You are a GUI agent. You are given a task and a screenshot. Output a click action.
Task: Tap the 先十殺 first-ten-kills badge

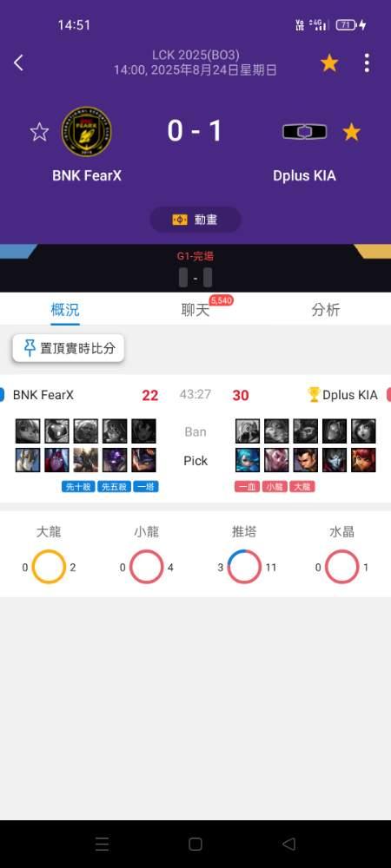point(78,487)
